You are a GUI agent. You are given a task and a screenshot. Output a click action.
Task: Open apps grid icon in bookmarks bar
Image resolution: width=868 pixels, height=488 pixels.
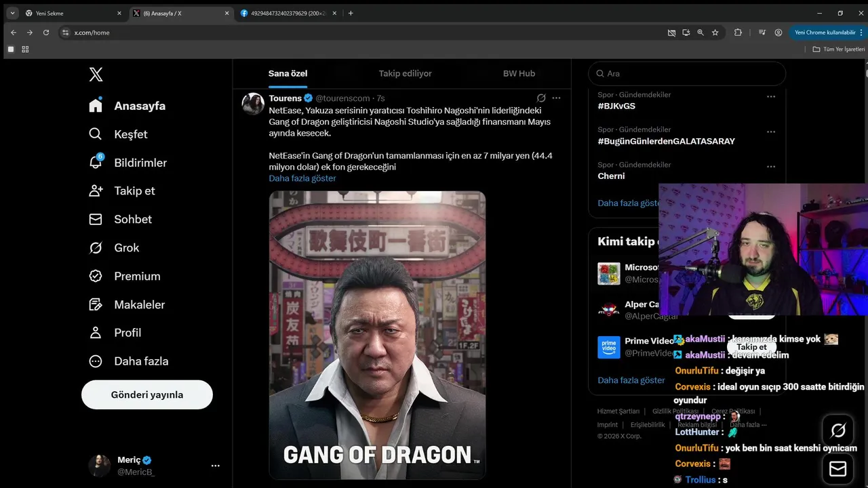26,49
